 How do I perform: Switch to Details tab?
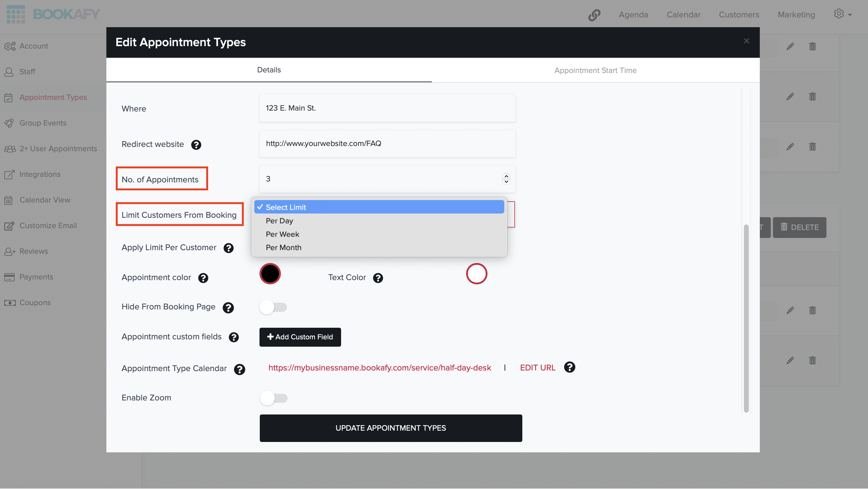click(x=269, y=70)
